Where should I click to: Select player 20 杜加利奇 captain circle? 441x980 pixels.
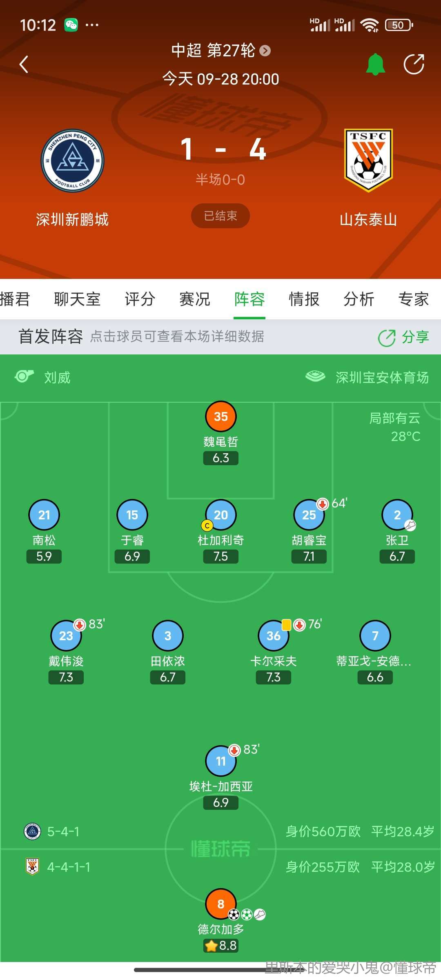click(221, 515)
